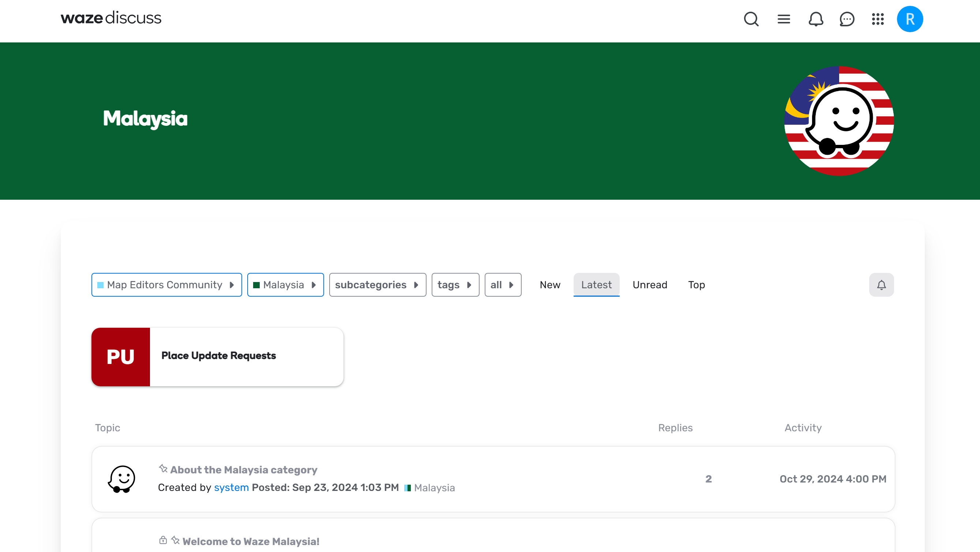Toggle category notification bell button
The height and width of the screenshot is (552, 980).
pos(881,285)
